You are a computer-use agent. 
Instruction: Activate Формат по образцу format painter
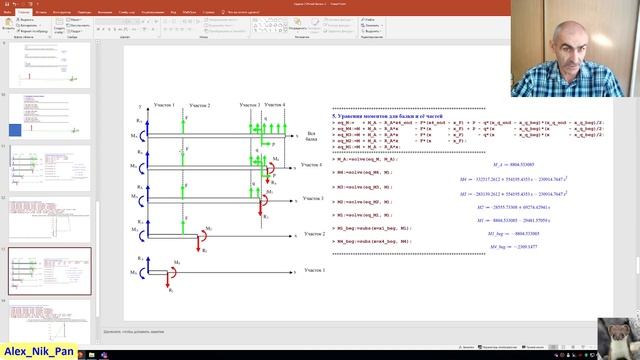[x=31, y=31]
